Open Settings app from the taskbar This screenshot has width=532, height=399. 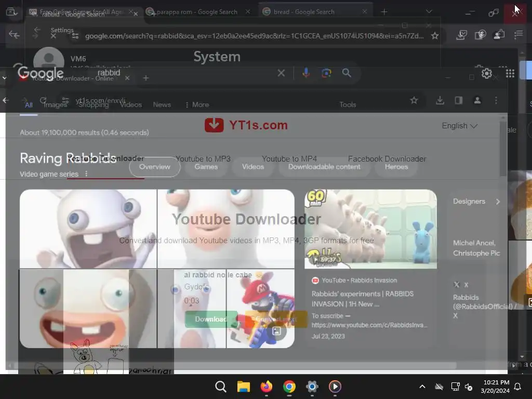(312, 387)
